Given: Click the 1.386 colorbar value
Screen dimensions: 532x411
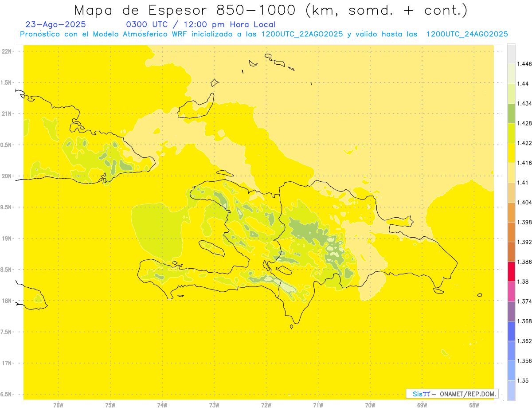Looking at the screenshot, I should (x=525, y=262).
